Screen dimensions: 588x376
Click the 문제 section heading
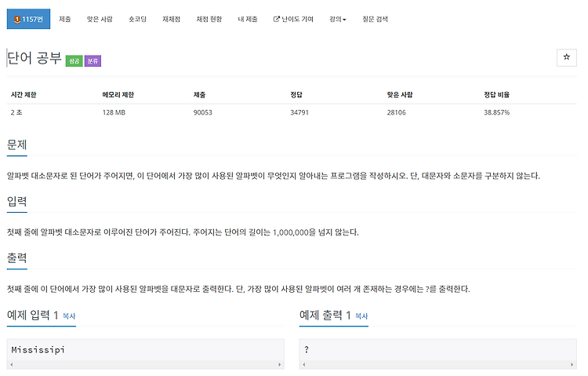tap(17, 145)
